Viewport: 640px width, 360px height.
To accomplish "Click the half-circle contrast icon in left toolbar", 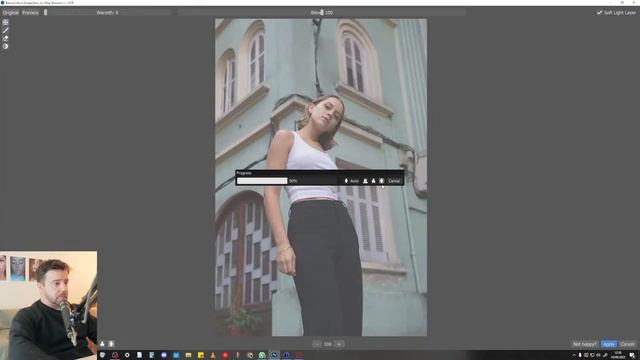I will point(5,47).
